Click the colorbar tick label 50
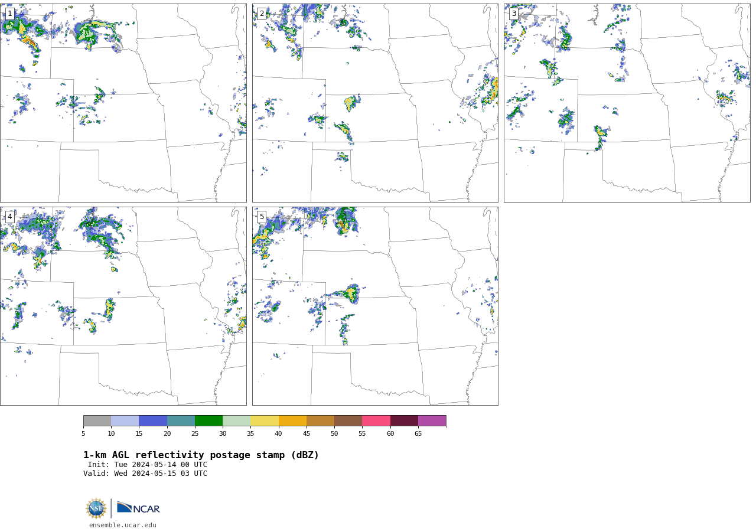 [334, 434]
